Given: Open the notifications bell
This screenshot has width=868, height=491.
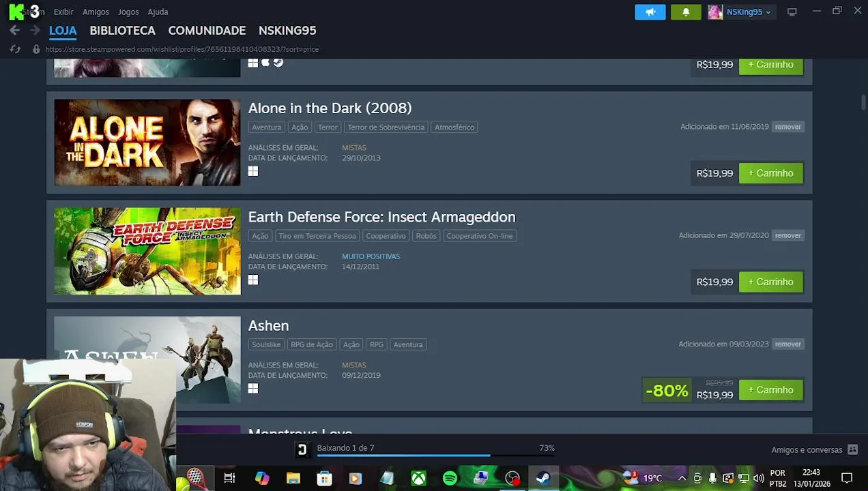Looking at the screenshot, I should click(x=686, y=12).
